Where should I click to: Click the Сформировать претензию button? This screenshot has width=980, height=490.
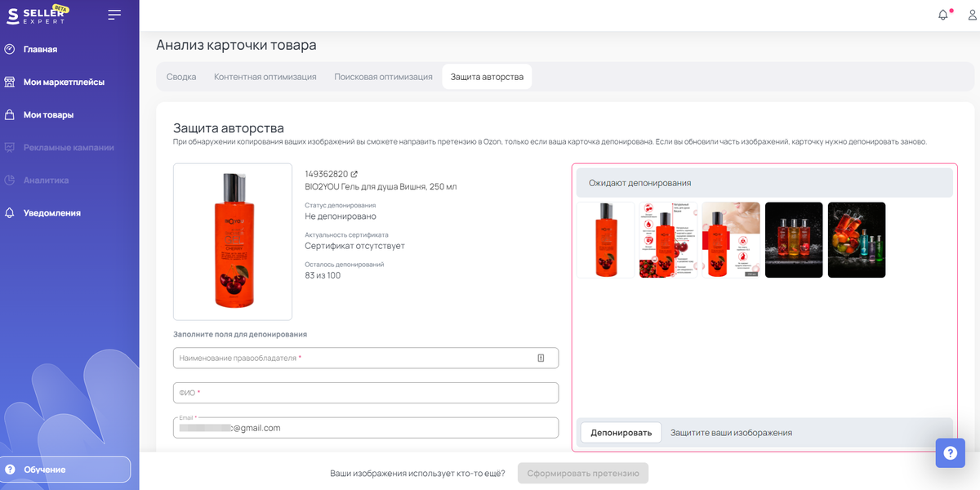coord(583,473)
